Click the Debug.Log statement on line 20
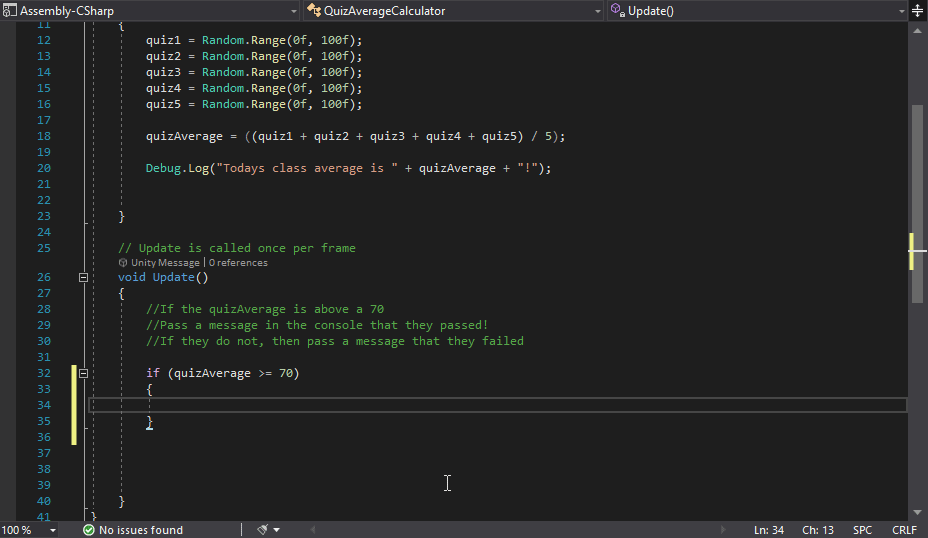Image resolution: width=928 pixels, height=538 pixels. pos(349,168)
